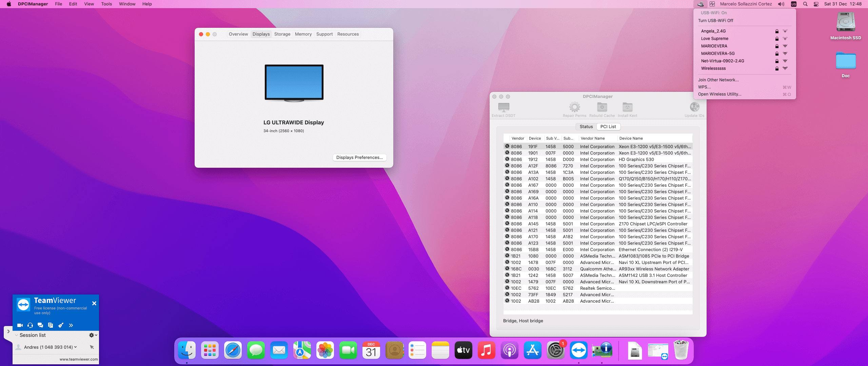Open the Session list gear dropdown
The height and width of the screenshot is (366, 868).
pos(93,335)
